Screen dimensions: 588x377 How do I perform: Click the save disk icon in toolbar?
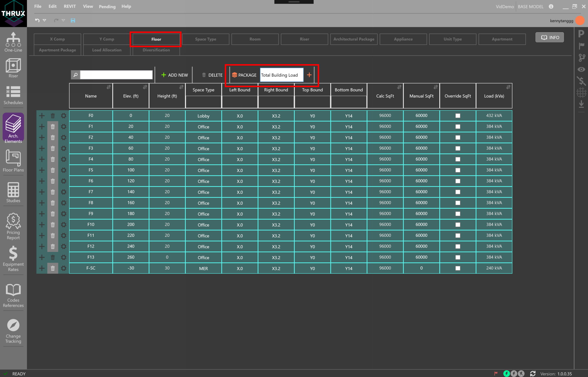coord(73,20)
